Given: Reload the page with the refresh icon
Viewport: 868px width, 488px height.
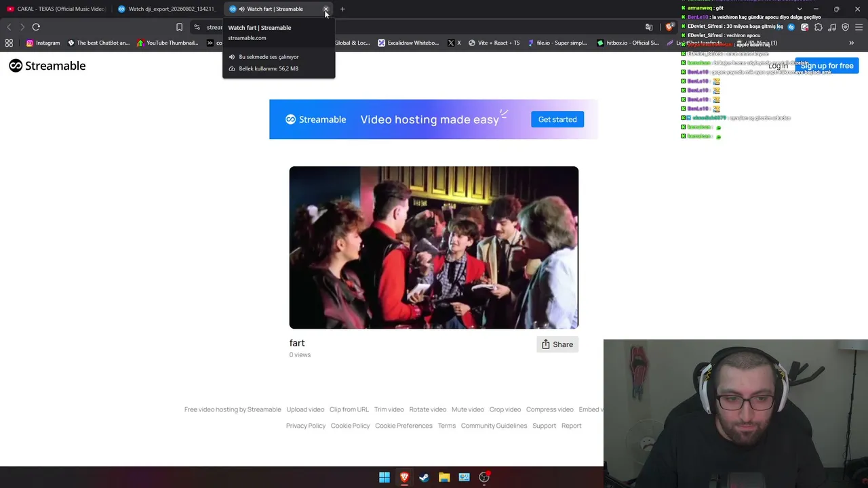Looking at the screenshot, I should pyautogui.click(x=36, y=27).
